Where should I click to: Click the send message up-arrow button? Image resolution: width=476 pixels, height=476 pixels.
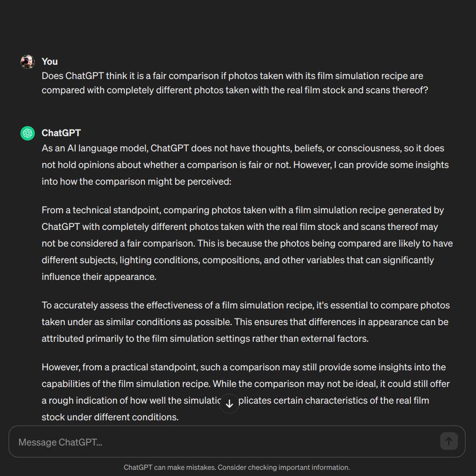[x=449, y=441]
